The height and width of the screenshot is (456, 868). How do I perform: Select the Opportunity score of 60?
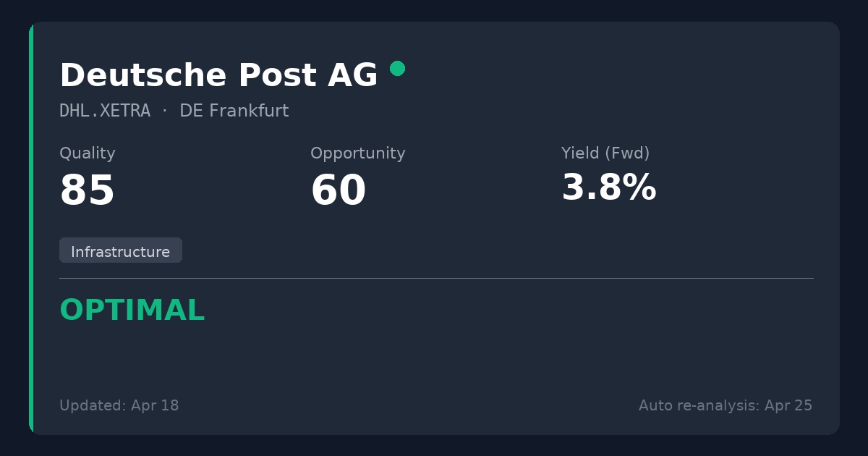coord(338,191)
